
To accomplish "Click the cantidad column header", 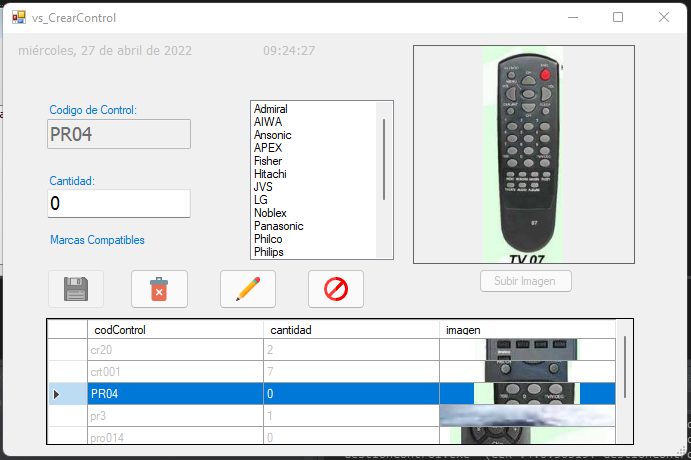I will tap(351, 330).
